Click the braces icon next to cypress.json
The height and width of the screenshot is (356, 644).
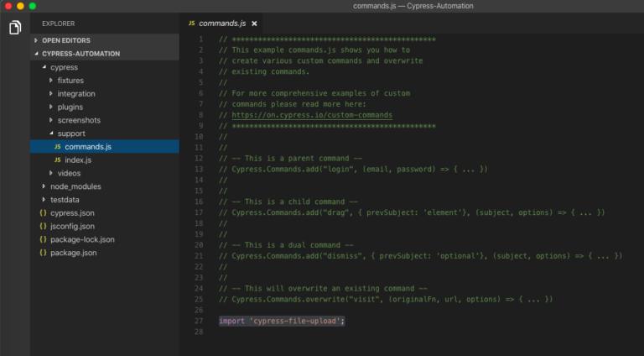point(43,213)
